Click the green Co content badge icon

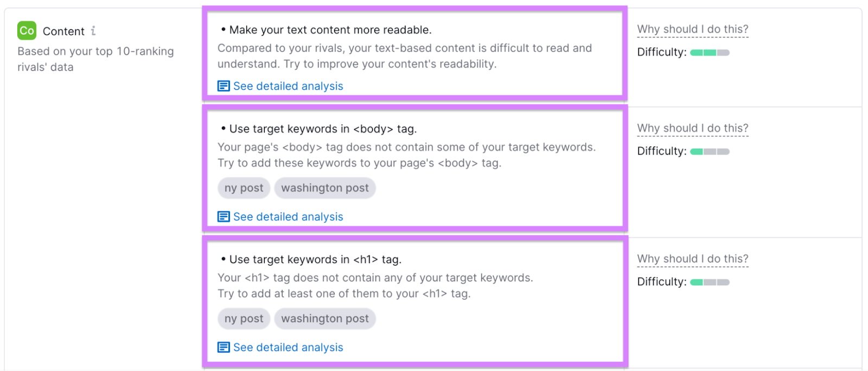tap(25, 31)
